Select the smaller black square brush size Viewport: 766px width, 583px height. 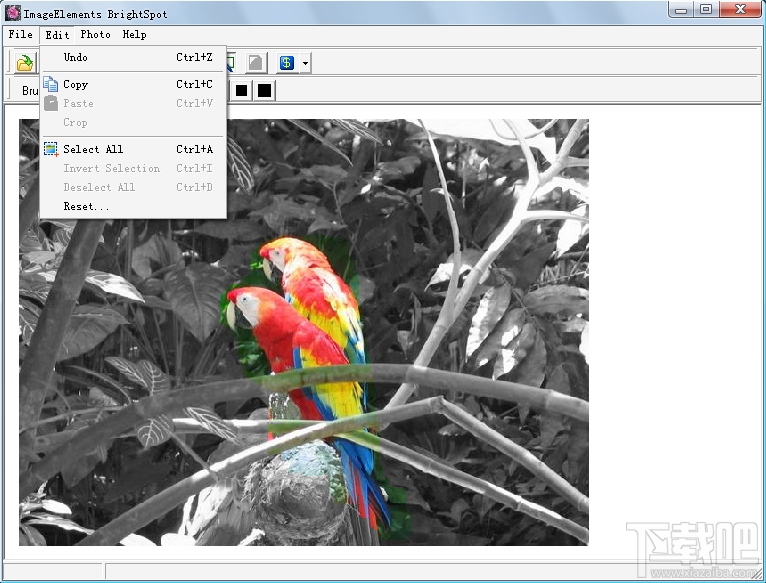pyautogui.click(x=241, y=90)
